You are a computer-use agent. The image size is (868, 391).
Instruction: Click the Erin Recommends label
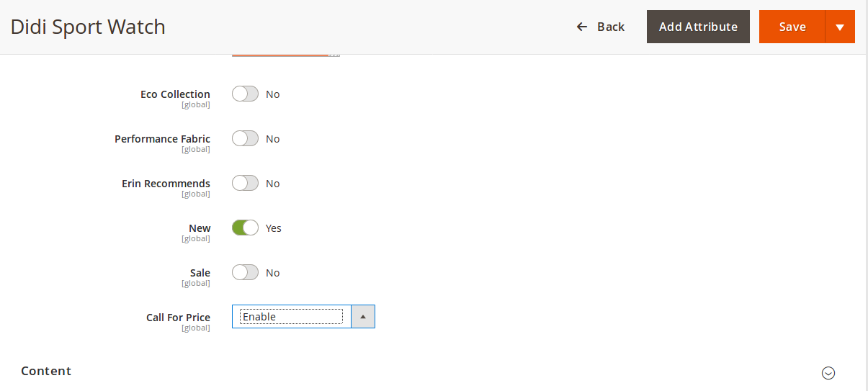166,184
